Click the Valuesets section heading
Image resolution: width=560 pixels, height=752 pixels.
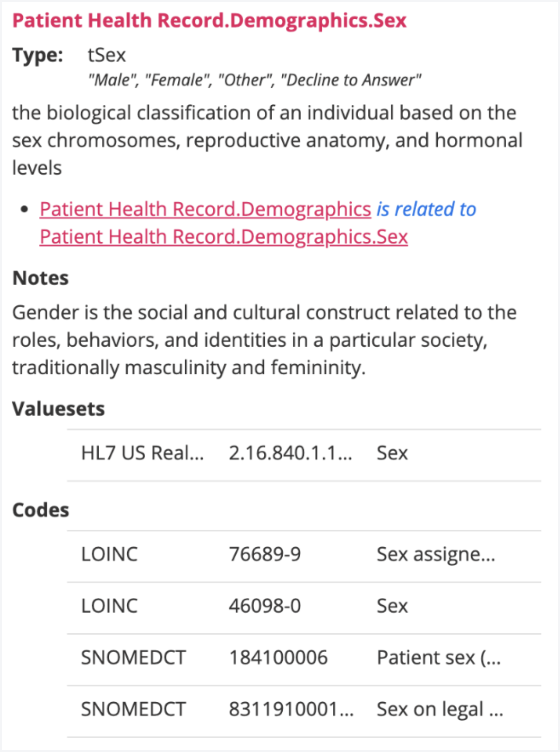click(59, 409)
